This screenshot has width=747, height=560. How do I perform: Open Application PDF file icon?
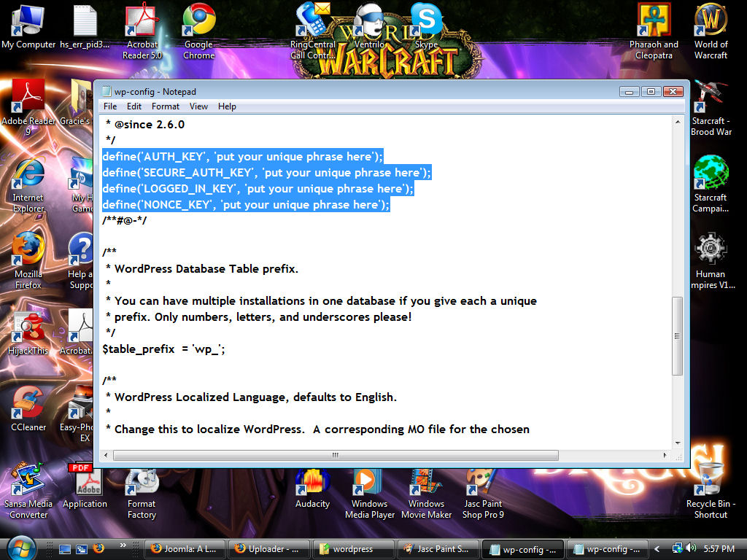pyautogui.click(x=85, y=486)
